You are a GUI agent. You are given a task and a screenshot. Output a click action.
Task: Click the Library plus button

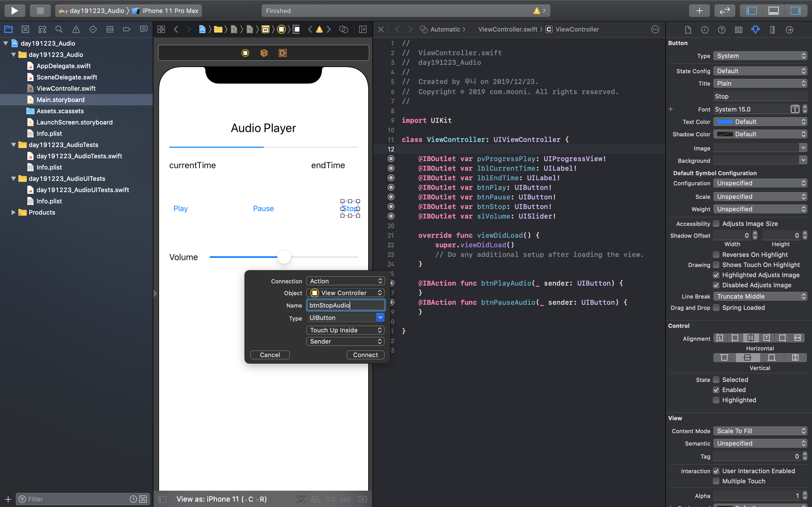(699, 11)
